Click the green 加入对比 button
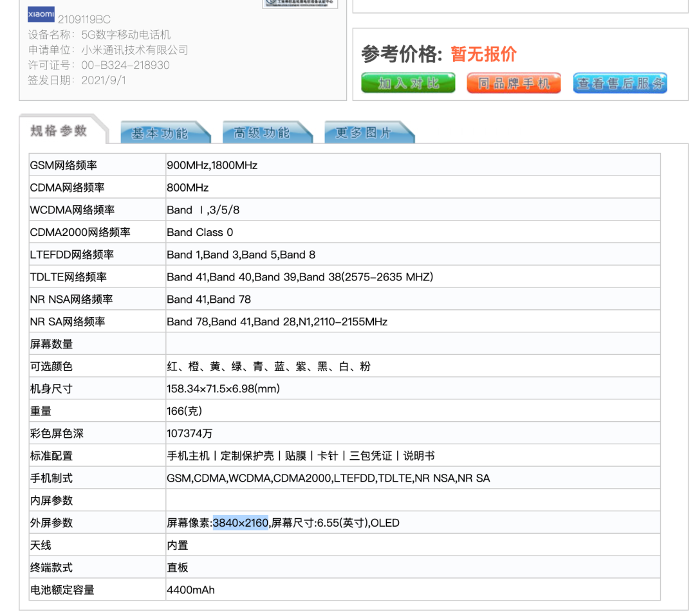Screen dimensions: 695x616 [408, 83]
